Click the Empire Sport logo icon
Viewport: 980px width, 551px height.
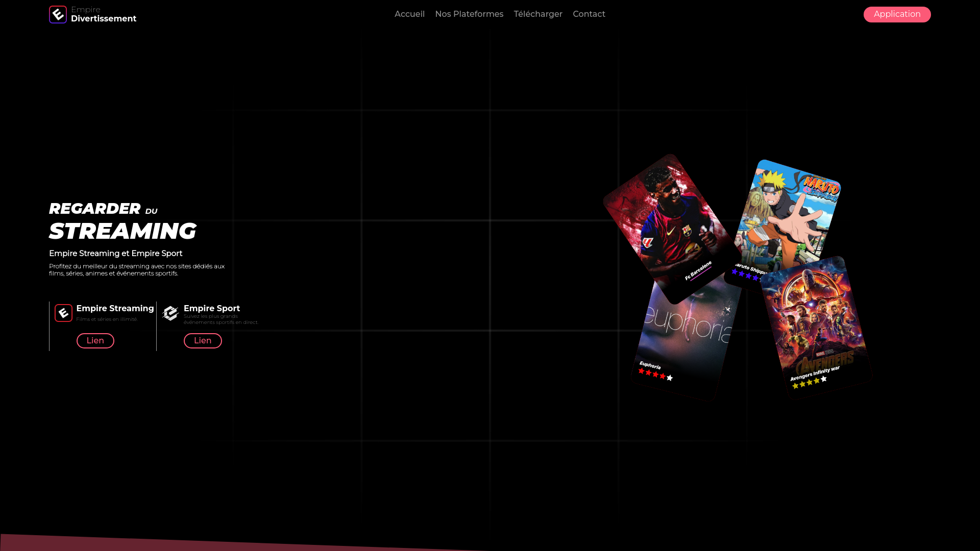point(170,313)
